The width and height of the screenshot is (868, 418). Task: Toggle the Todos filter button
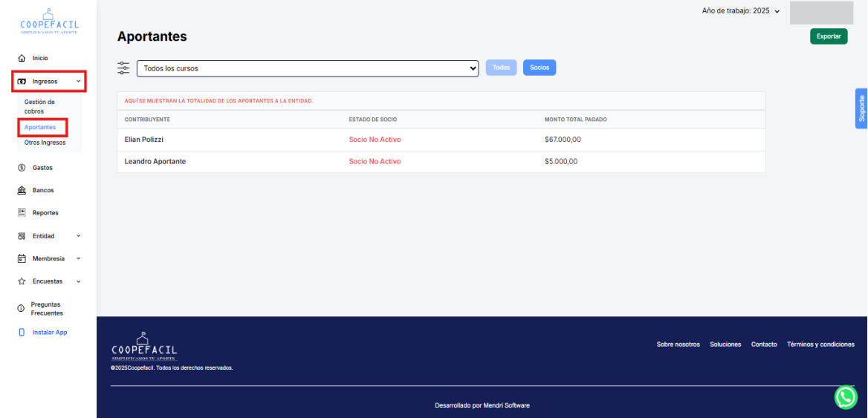[501, 68]
